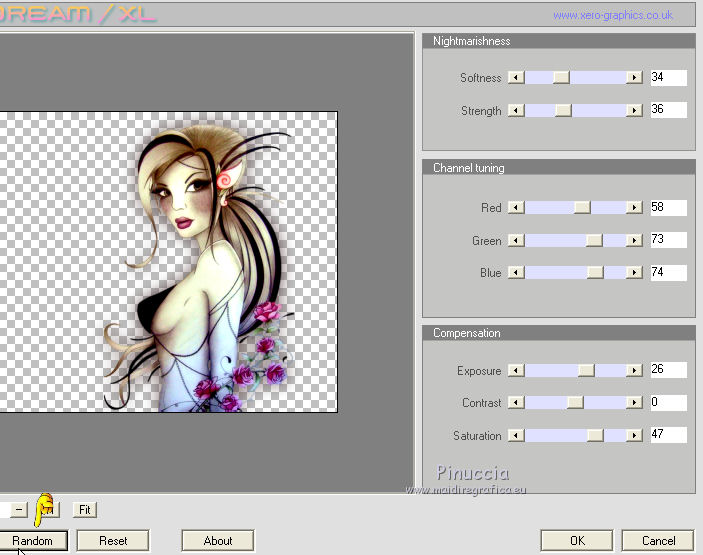Click the Blue slider thumb
The image size is (703, 555).
(x=595, y=272)
